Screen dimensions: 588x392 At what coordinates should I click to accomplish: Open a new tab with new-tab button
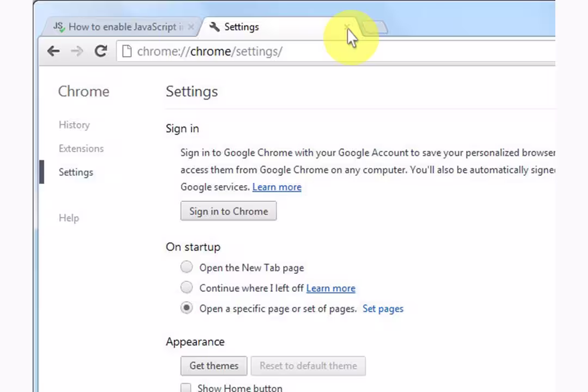[x=375, y=27]
